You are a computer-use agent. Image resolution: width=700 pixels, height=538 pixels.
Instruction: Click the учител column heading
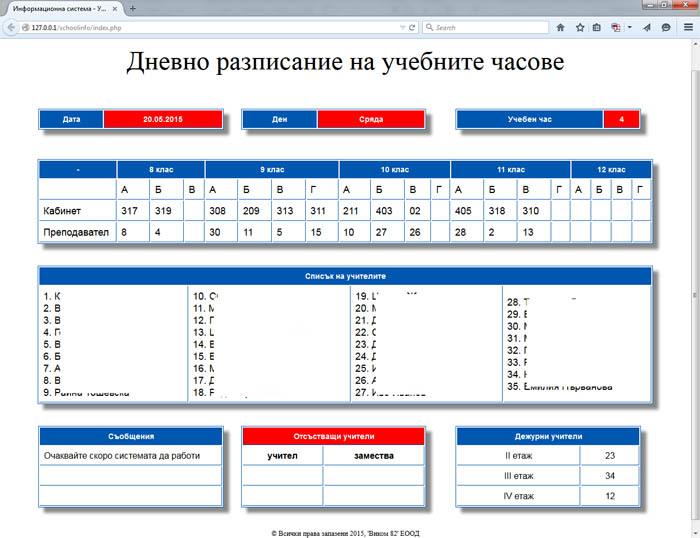[x=282, y=456]
